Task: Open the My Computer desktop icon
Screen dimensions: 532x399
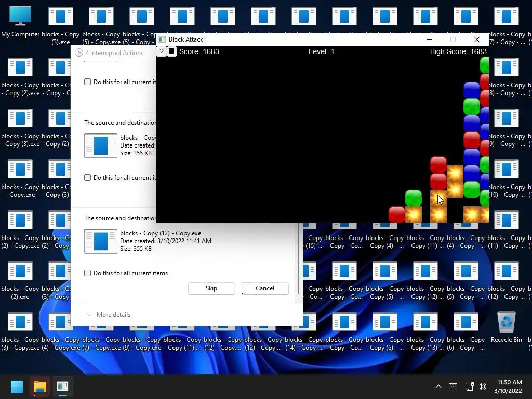Action: [x=20, y=22]
